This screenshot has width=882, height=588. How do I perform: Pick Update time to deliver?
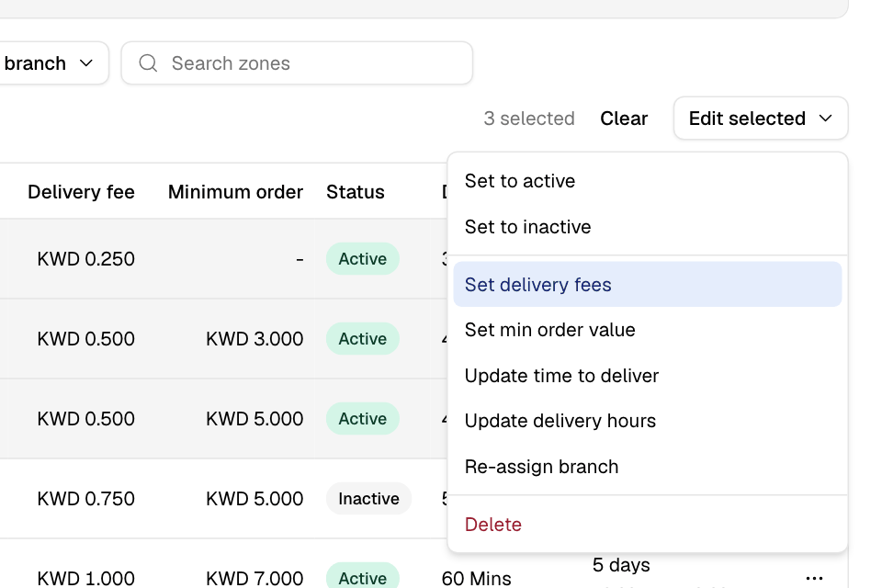coord(648,375)
